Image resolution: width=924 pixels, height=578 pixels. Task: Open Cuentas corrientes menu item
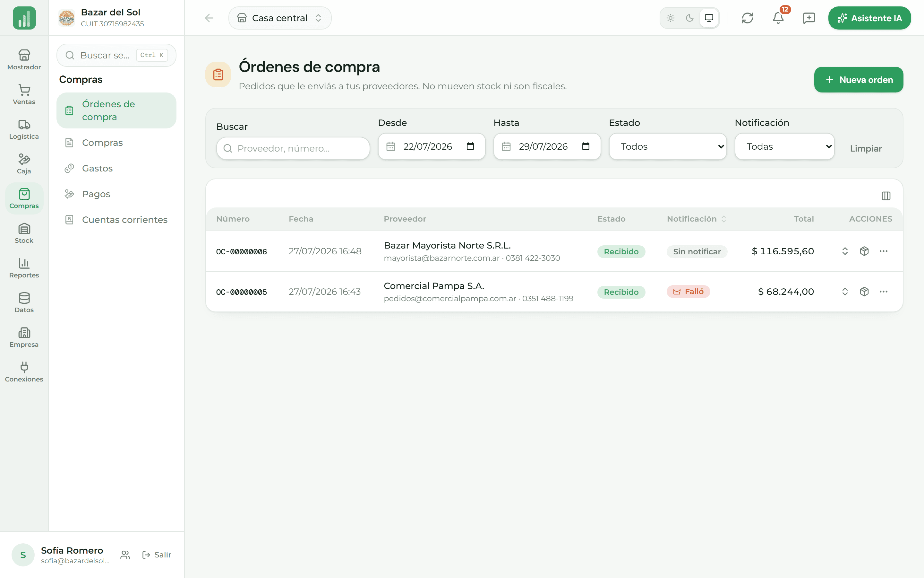[x=116, y=219]
